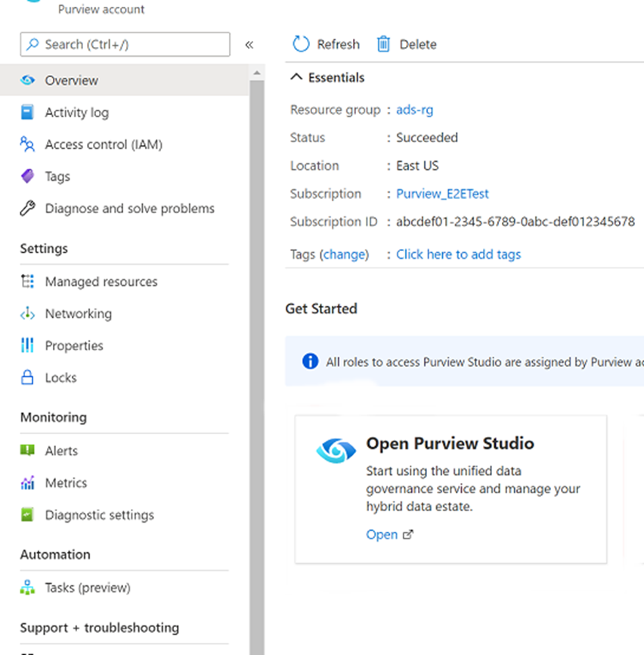The width and height of the screenshot is (644, 655).
Task: Open the Purview_E2ETest subscription link
Action: (442, 194)
